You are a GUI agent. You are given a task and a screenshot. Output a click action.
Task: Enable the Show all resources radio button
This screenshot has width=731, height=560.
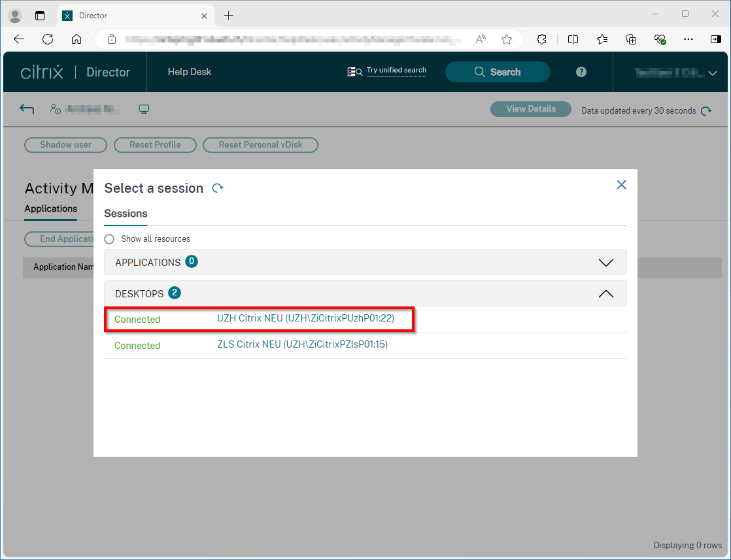pos(109,239)
